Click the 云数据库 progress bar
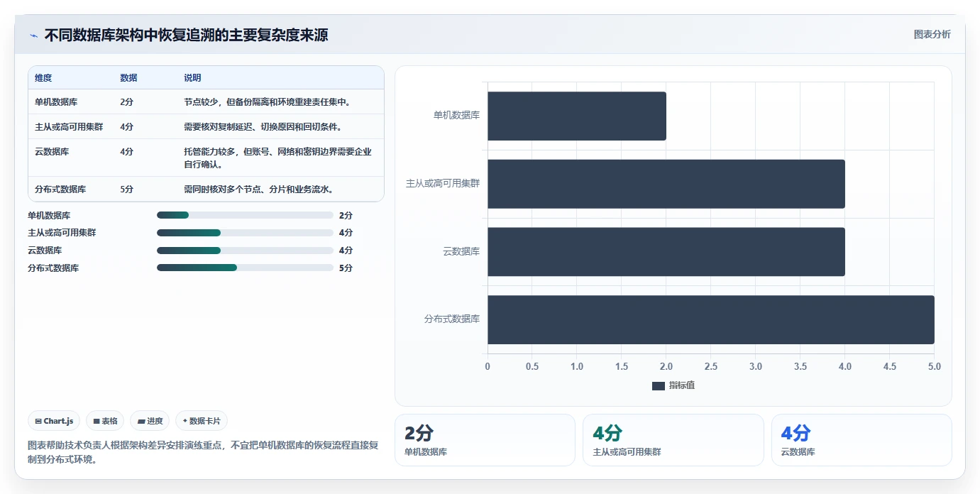The height and width of the screenshot is (494, 980). 245,251
